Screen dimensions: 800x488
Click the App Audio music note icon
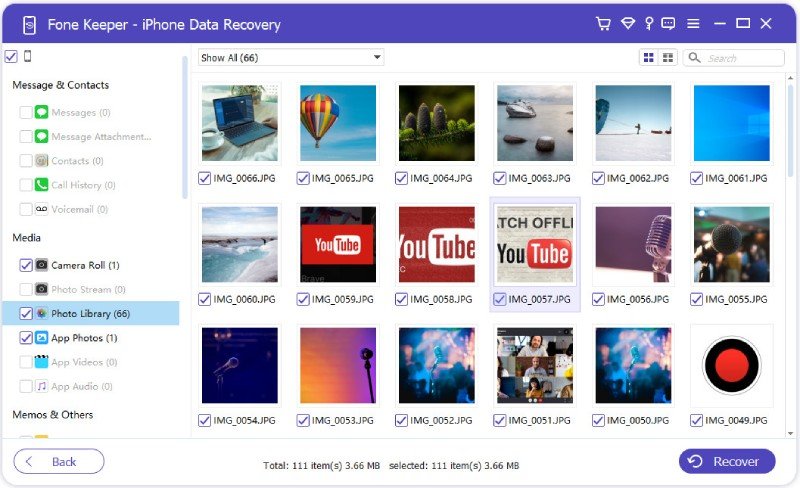pos(41,386)
